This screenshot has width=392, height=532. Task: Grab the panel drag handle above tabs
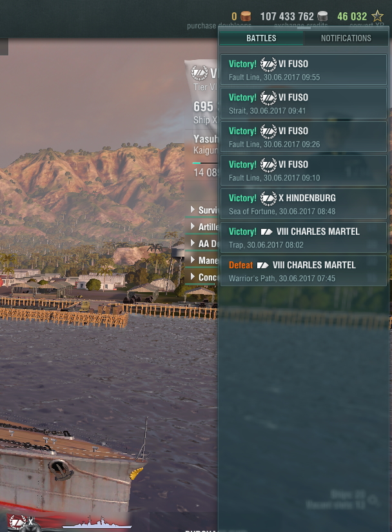[x=304, y=28]
